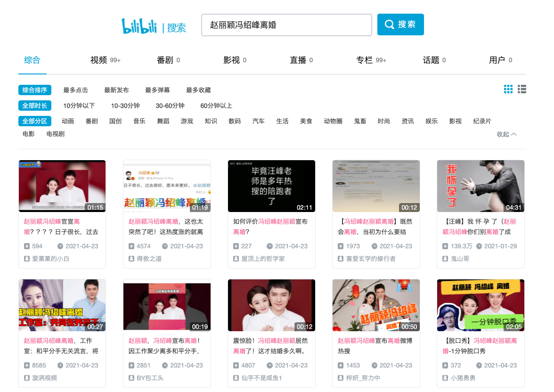Screen dimensions: 554x392
Task: Open uploader 鬼山哥's profile link
Action: click(460, 259)
